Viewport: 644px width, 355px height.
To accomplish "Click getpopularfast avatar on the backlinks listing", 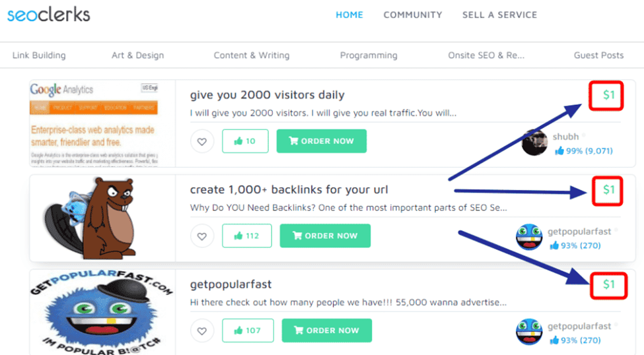I will pyautogui.click(x=529, y=238).
